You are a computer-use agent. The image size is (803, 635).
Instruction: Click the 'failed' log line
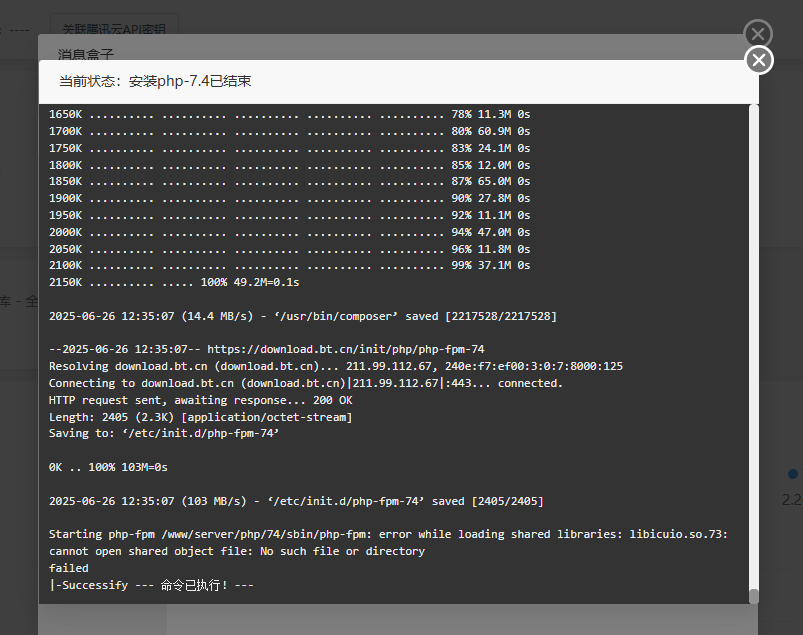[x=69, y=568]
